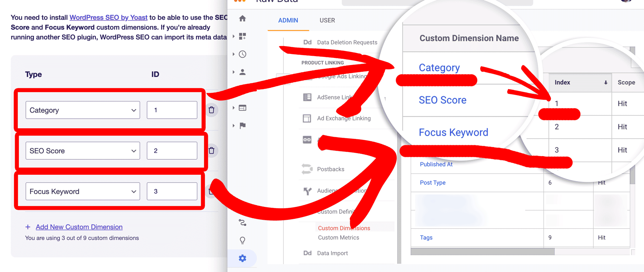Open the SEO Score type dropdown
The image size is (644, 272).
point(83,151)
